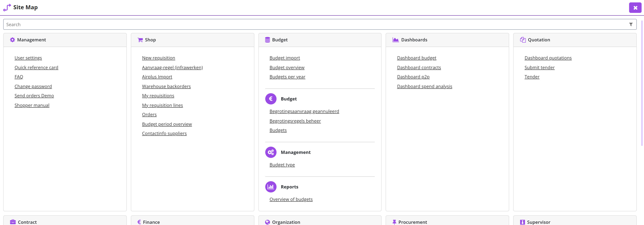This screenshot has width=644, height=225.
Task: Open Budget import link
Action: (285, 58)
